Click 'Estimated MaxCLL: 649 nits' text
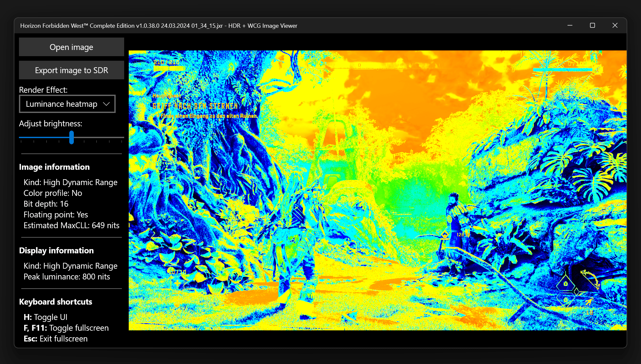Screen dimensions: 641x364 coord(72,225)
